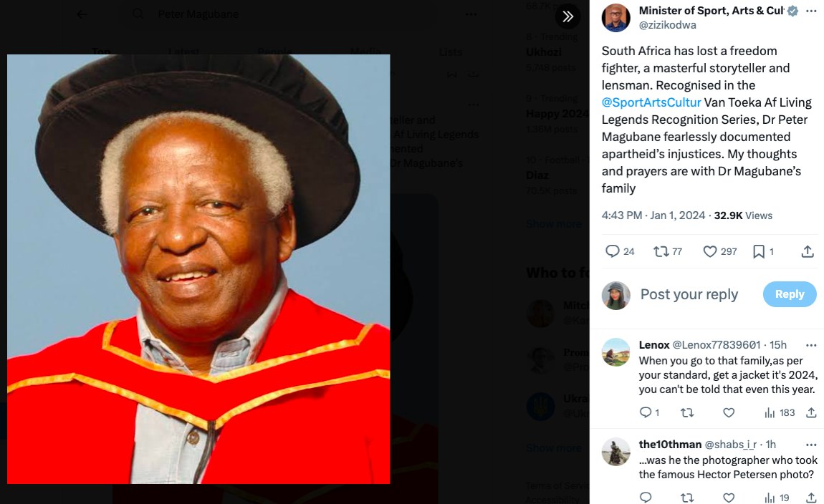Bookmark the tweet about Dr Peter Magubane
The width and height of the screenshot is (824, 504).
[x=760, y=251]
